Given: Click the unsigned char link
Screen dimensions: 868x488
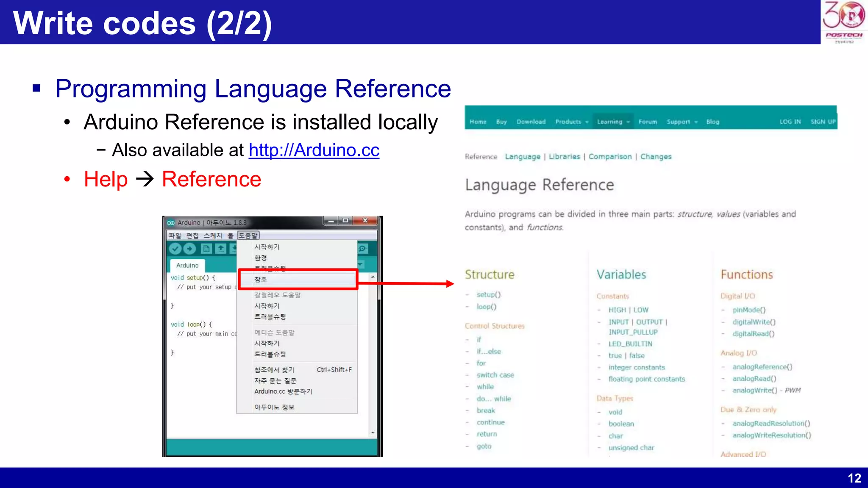Looking at the screenshot, I should 631,448.
